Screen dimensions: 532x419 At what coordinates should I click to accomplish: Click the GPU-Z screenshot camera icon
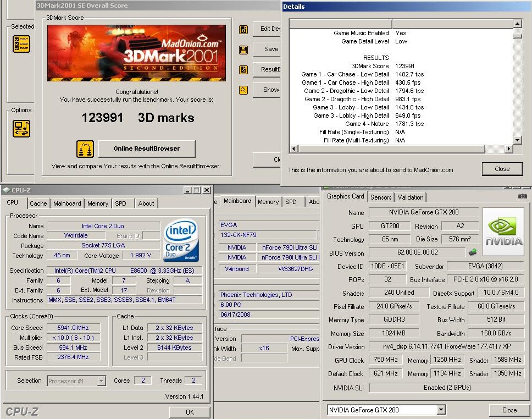pos(523,196)
